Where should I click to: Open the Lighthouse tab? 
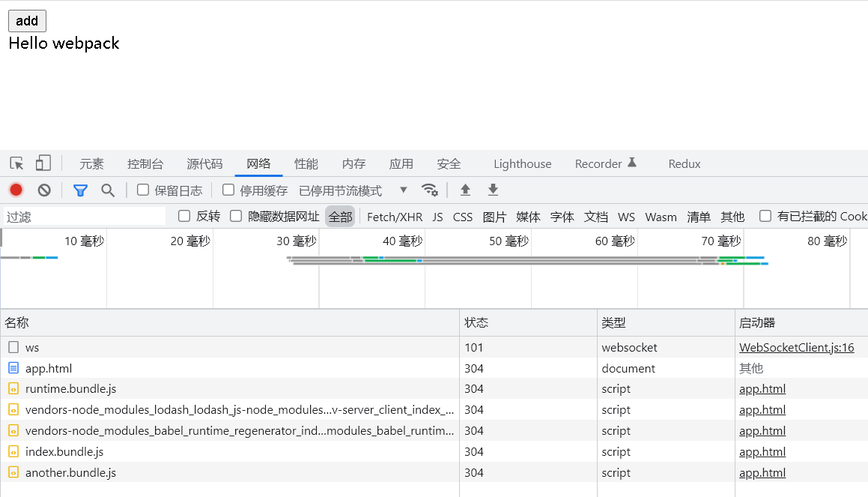click(523, 164)
